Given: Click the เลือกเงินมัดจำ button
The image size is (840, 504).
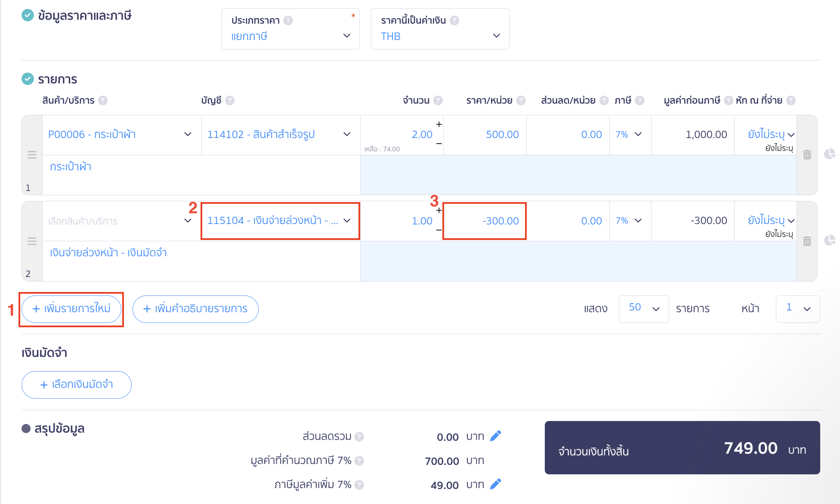Looking at the screenshot, I should [76, 384].
